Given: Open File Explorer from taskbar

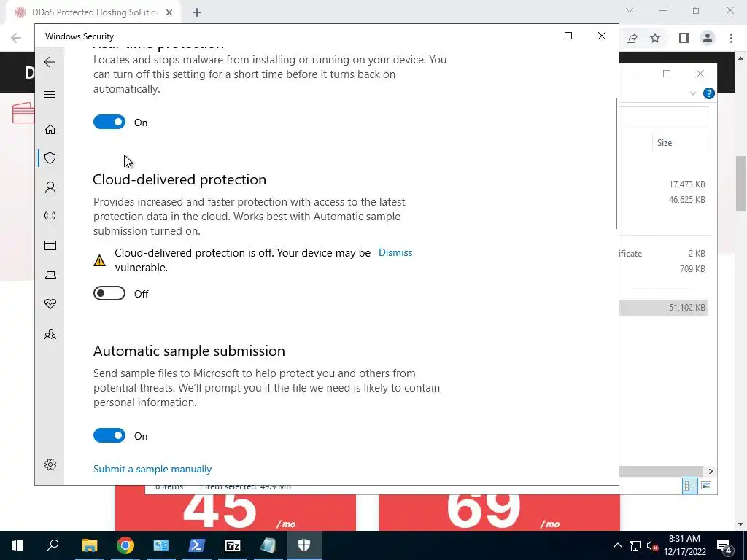Looking at the screenshot, I should [89, 545].
